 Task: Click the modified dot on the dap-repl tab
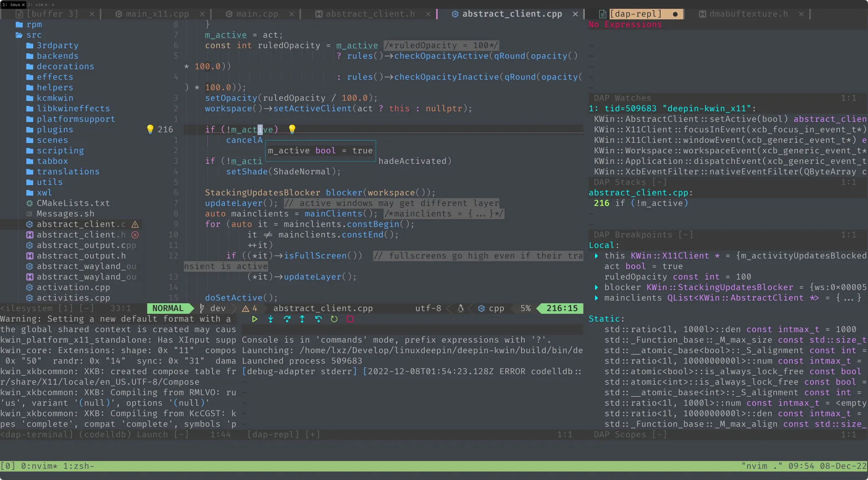(675, 14)
